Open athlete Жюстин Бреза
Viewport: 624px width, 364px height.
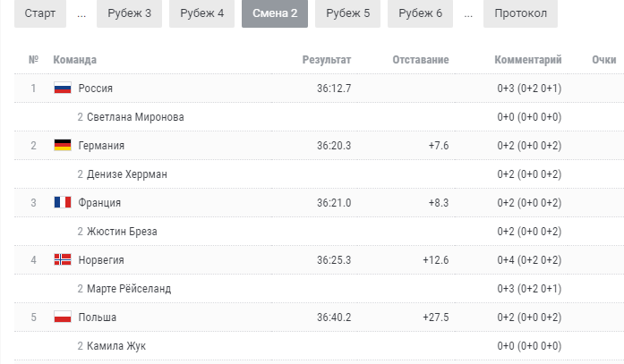coord(122,232)
